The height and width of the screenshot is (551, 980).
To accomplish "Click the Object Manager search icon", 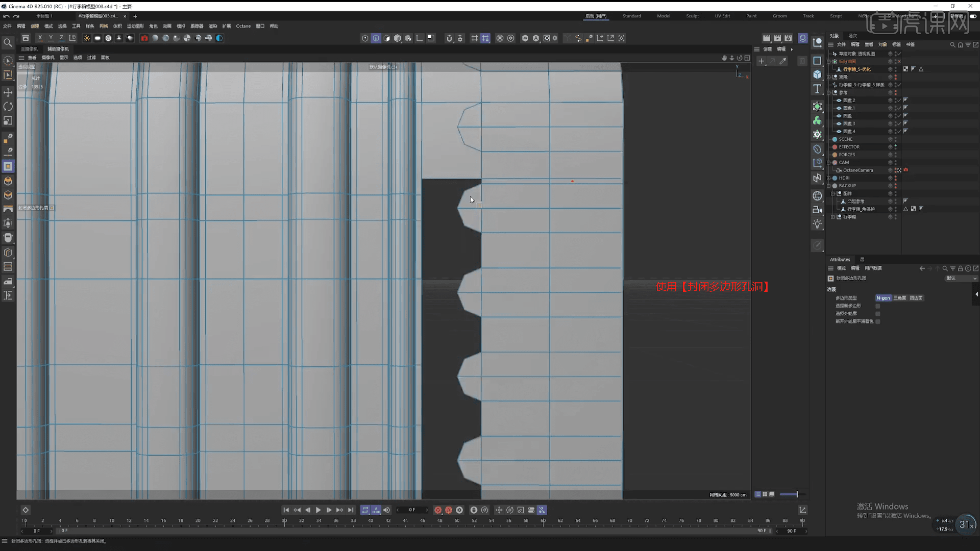I will 952,45.
